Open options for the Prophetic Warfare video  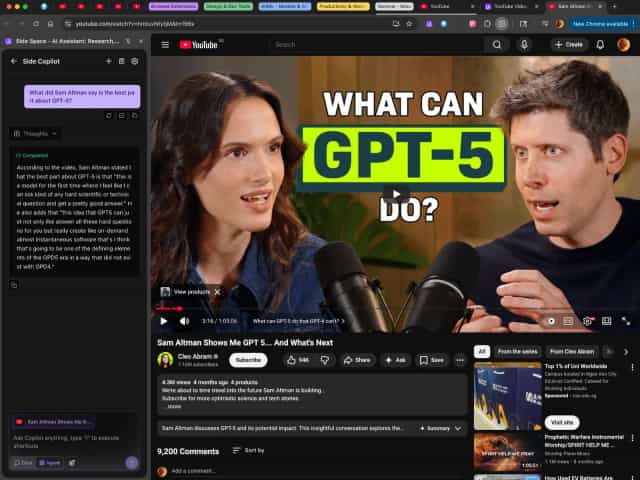(x=632, y=438)
